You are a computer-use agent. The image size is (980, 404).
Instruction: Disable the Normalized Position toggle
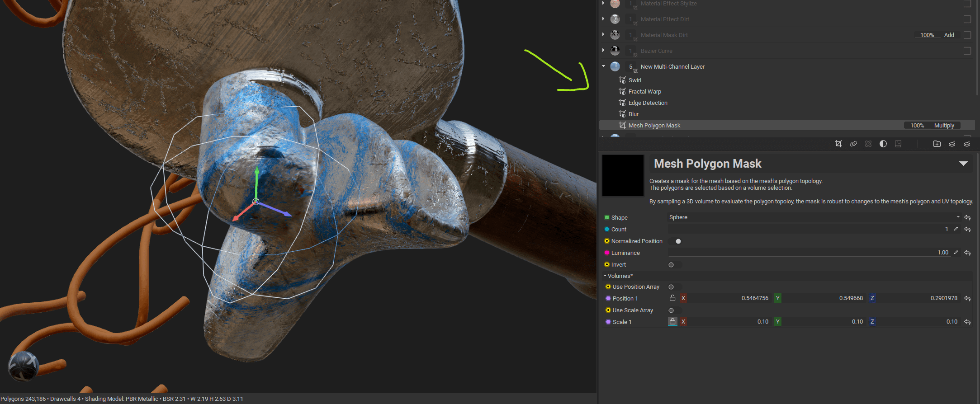pos(677,241)
